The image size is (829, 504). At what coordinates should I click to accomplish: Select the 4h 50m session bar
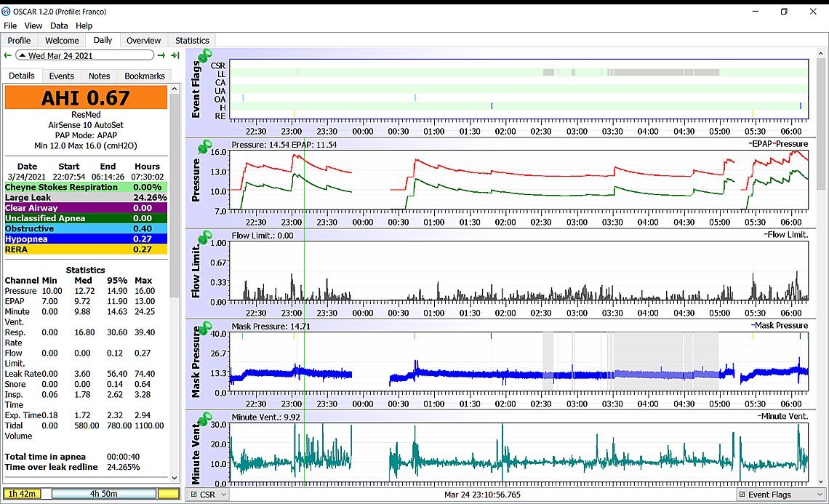coord(103,494)
